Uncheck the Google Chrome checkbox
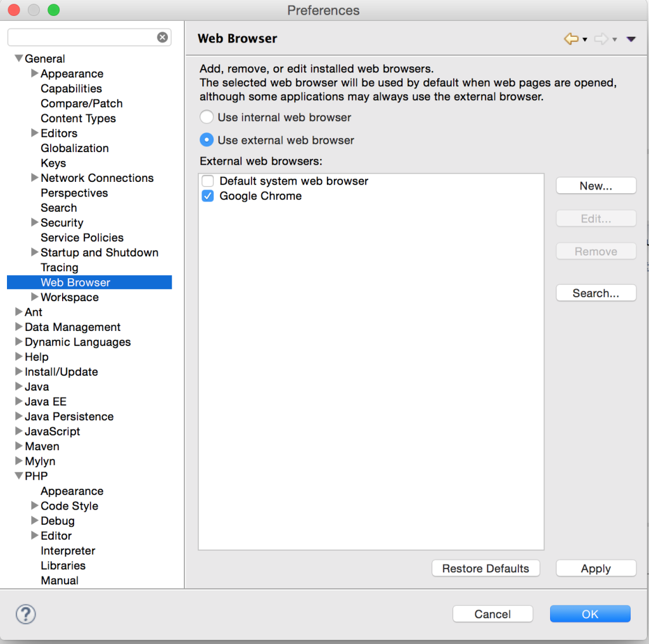Screen dimensions: 649x644 coord(208,196)
